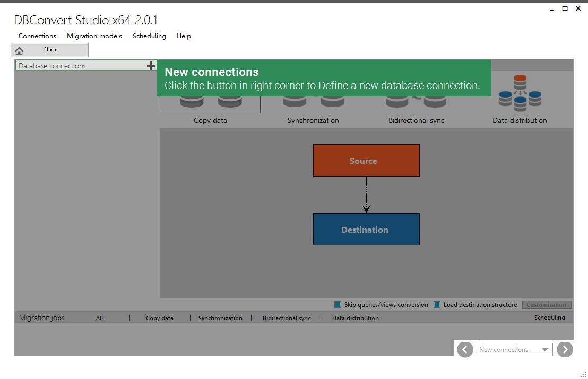588x379 pixels.
Task: Open the Migration models menu
Action: tap(94, 36)
